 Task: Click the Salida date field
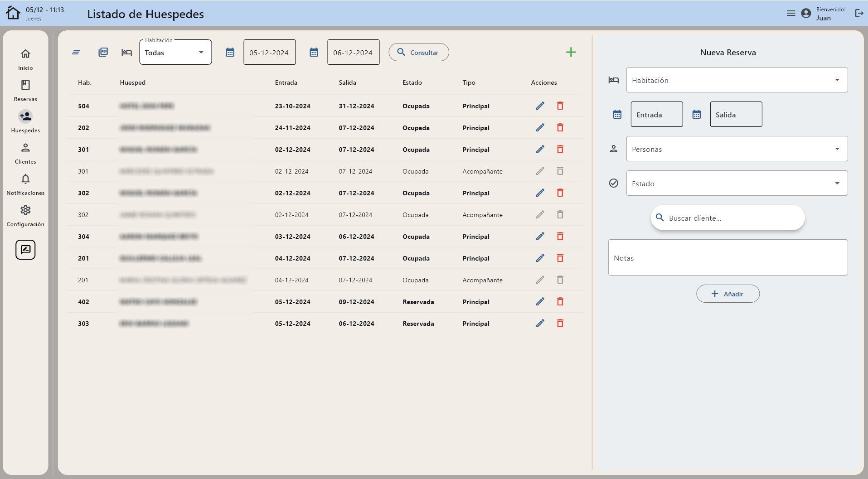point(736,114)
